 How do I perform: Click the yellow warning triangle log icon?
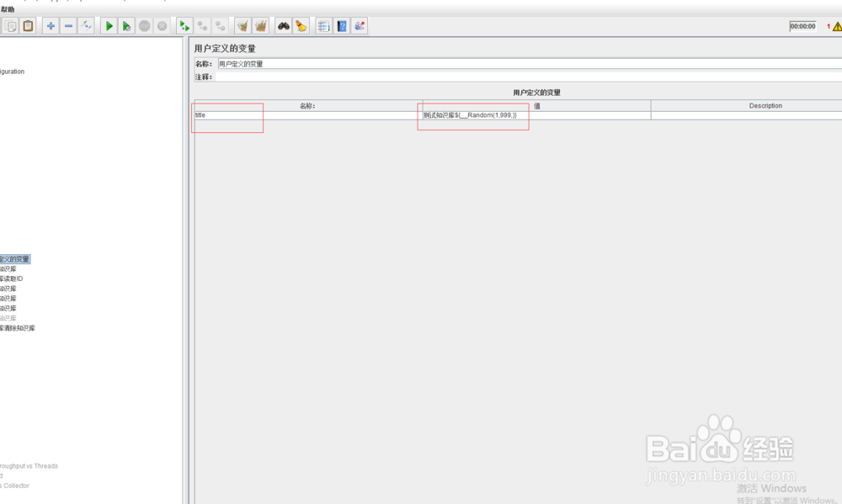(837, 26)
